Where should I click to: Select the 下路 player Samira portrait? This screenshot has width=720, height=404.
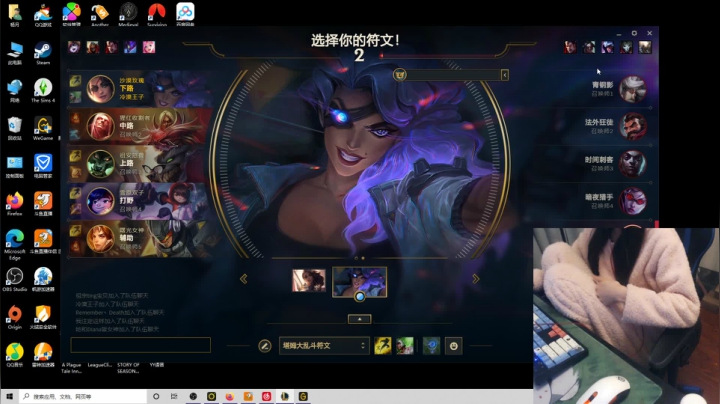(x=100, y=88)
